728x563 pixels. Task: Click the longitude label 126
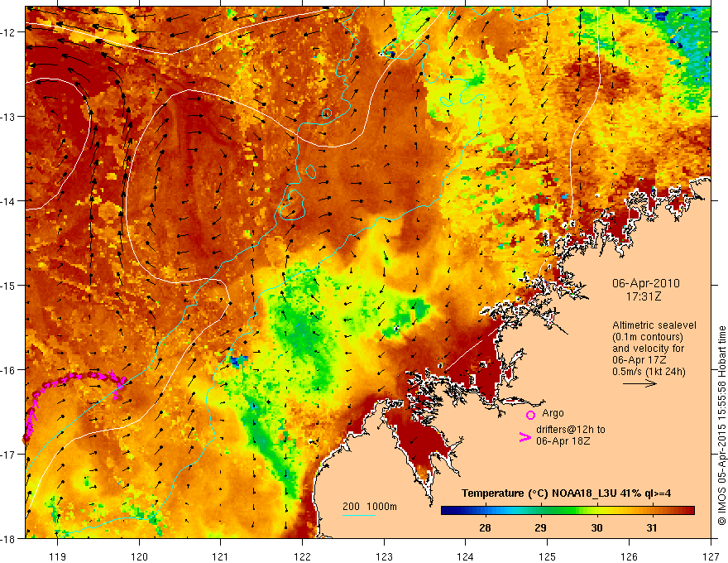(629, 556)
